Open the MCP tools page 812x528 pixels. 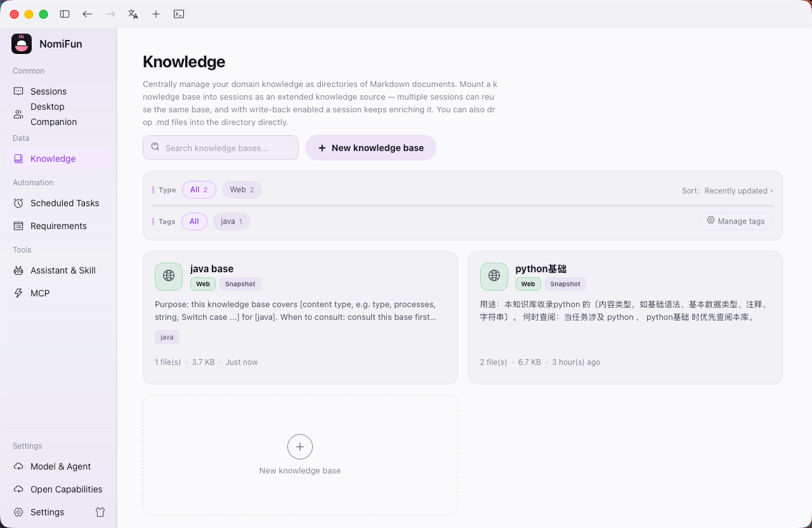click(x=58, y=293)
